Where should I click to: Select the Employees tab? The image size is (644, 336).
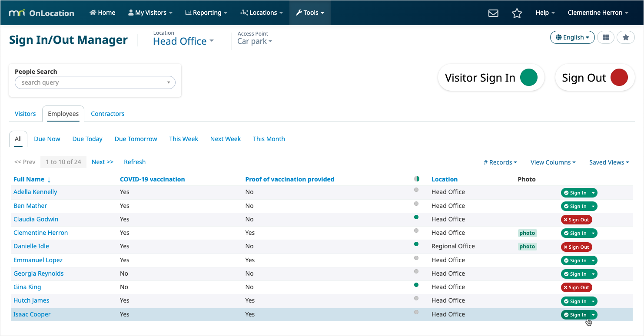63,114
